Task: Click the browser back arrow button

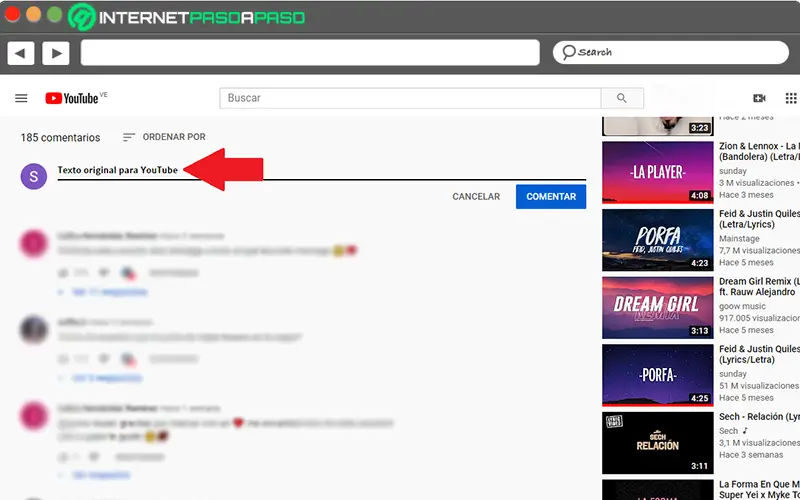Action: coord(20,53)
